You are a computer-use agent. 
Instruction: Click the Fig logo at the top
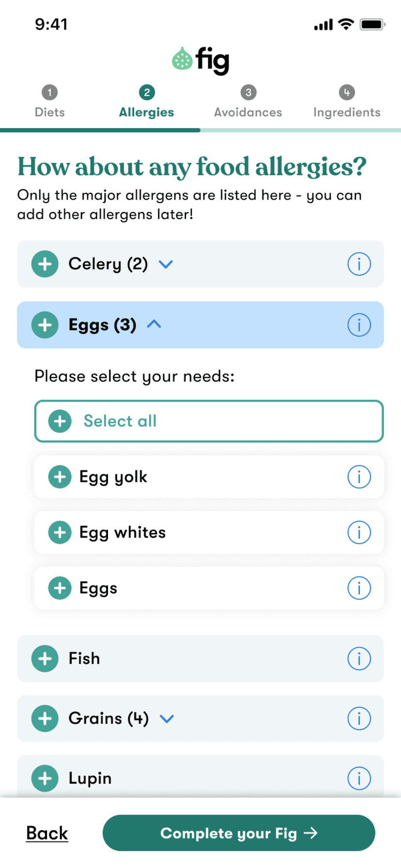[200, 60]
